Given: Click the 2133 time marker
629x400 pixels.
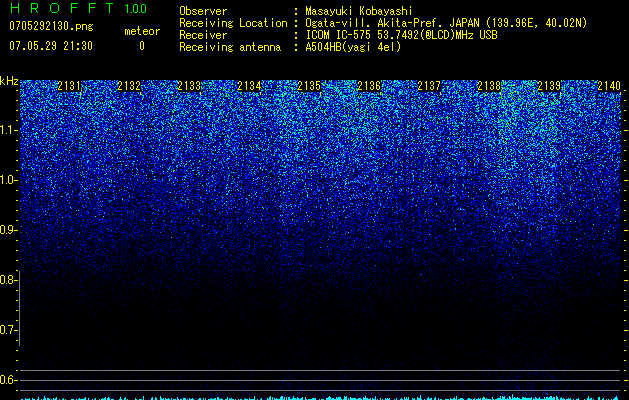Looking at the screenshot, I should [189, 86].
